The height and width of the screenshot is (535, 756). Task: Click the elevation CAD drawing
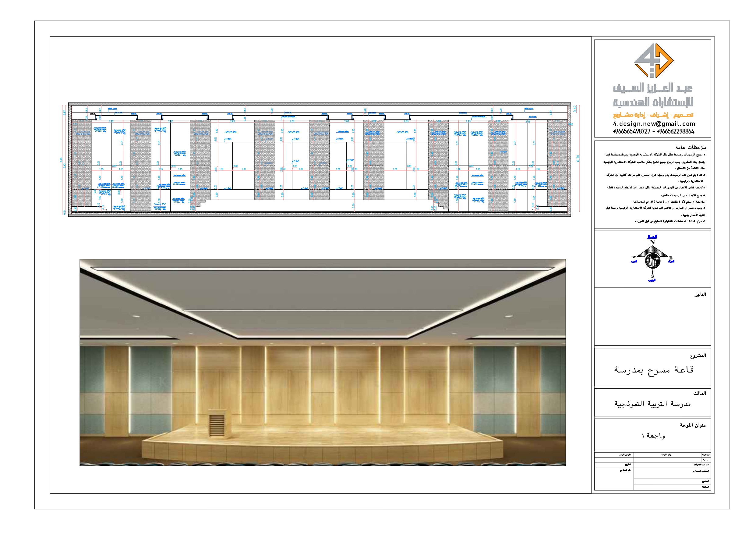click(x=320, y=159)
